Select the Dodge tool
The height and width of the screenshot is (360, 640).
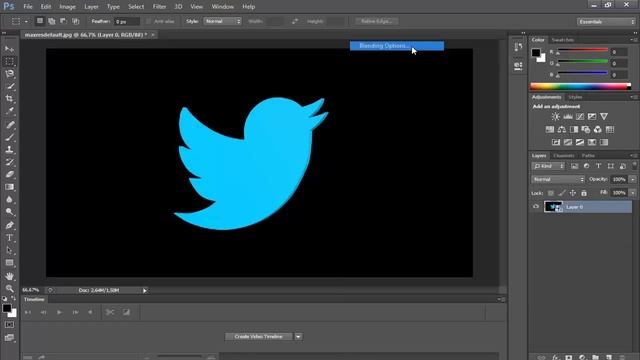click(9, 211)
